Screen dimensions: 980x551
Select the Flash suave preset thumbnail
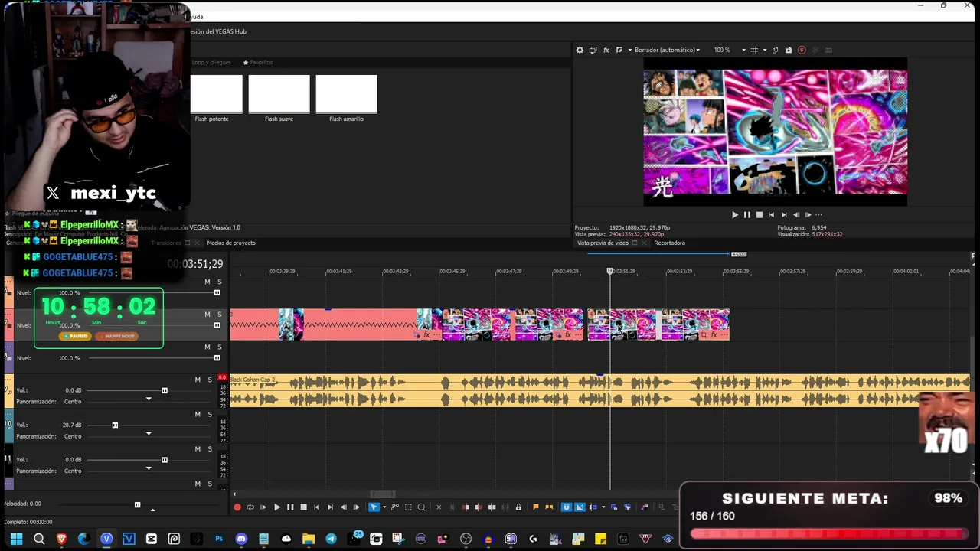click(279, 93)
